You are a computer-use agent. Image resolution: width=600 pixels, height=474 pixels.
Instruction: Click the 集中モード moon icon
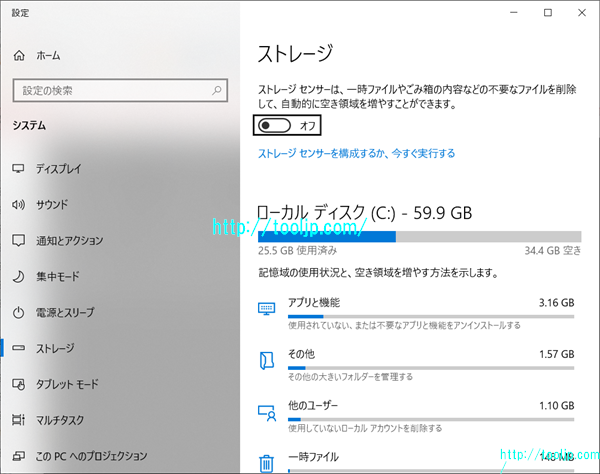[x=18, y=277]
